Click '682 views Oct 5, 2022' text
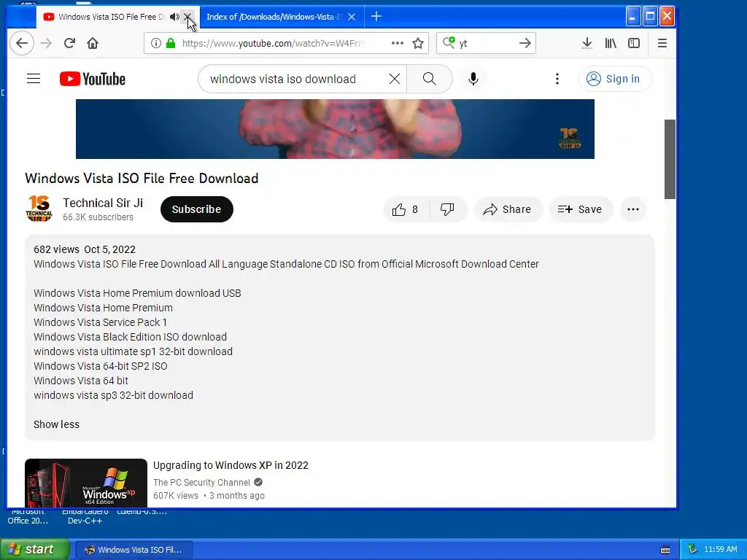The width and height of the screenshot is (747, 560). tap(85, 249)
